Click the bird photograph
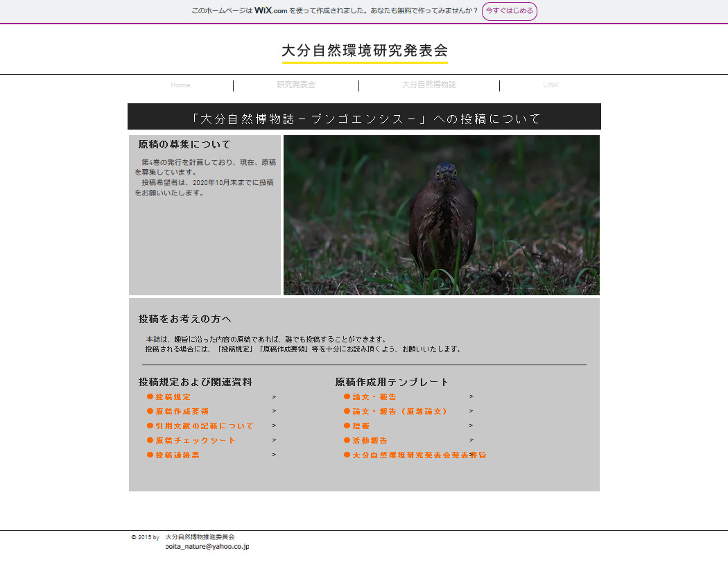The width and height of the screenshot is (728, 569). (441, 215)
